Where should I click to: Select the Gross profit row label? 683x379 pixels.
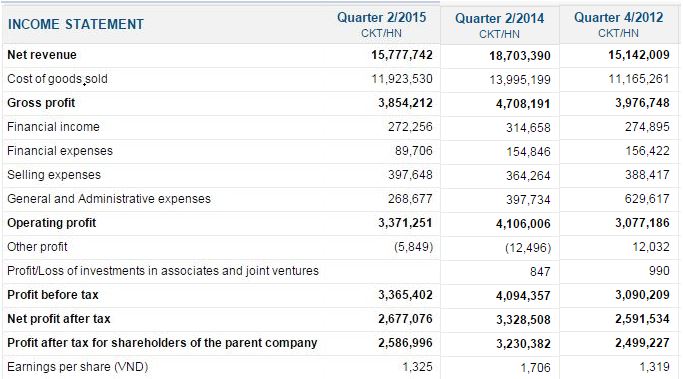pyautogui.click(x=41, y=103)
